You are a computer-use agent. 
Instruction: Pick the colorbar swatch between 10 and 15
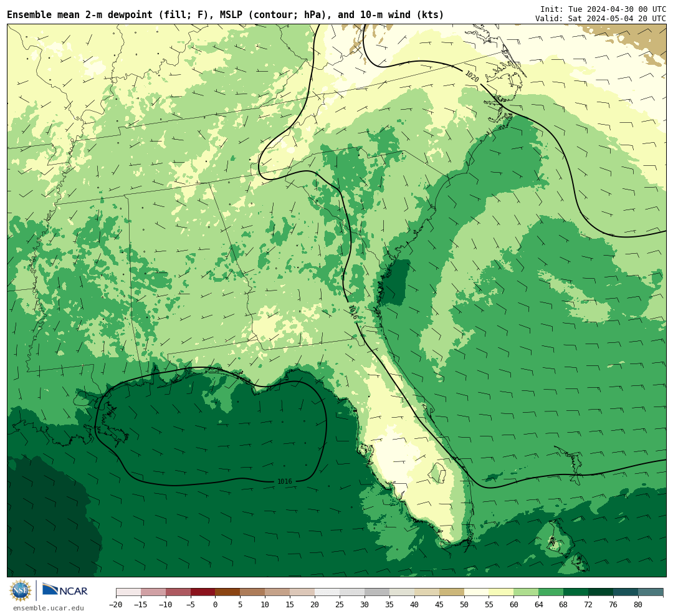278,592
